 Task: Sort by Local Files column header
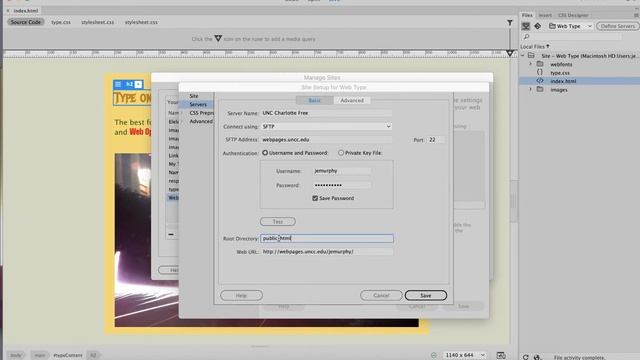535,47
